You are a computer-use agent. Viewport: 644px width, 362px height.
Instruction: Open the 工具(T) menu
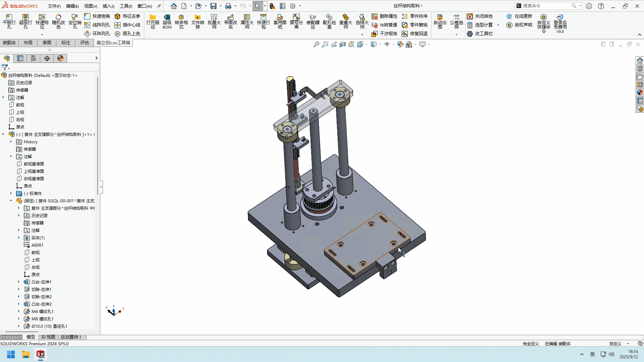pos(126,6)
